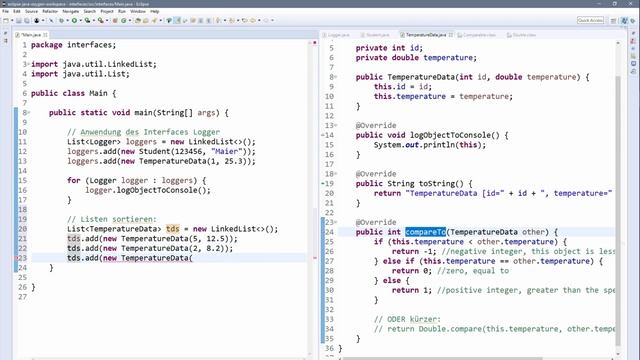Click the Search flashlight toolbar icon
This screenshot has height=360, width=640.
click(x=154, y=20)
